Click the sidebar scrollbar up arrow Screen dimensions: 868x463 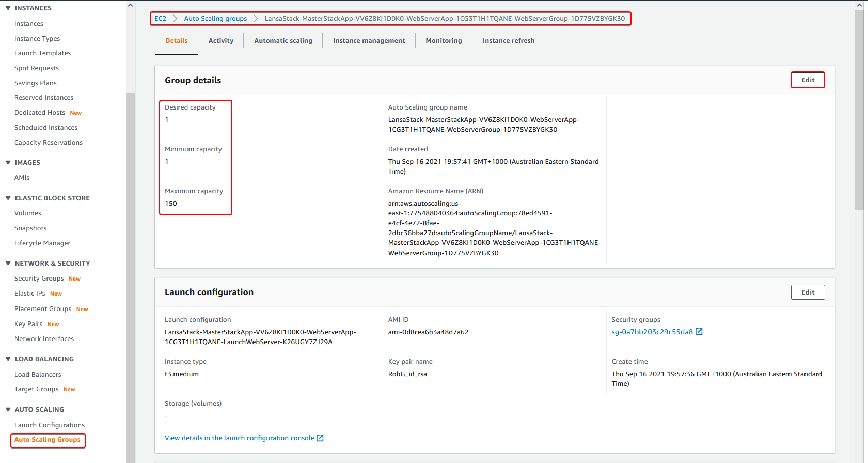click(130, 5)
